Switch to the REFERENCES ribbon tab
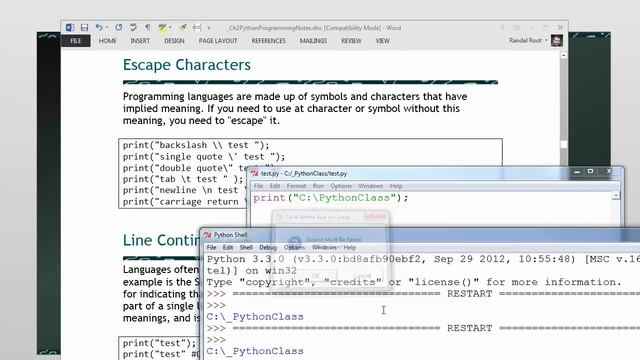640x360 pixels. (x=269, y=41)
